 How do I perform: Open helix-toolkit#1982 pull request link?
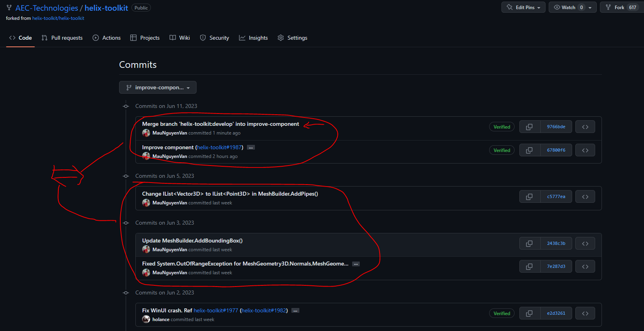264,310
